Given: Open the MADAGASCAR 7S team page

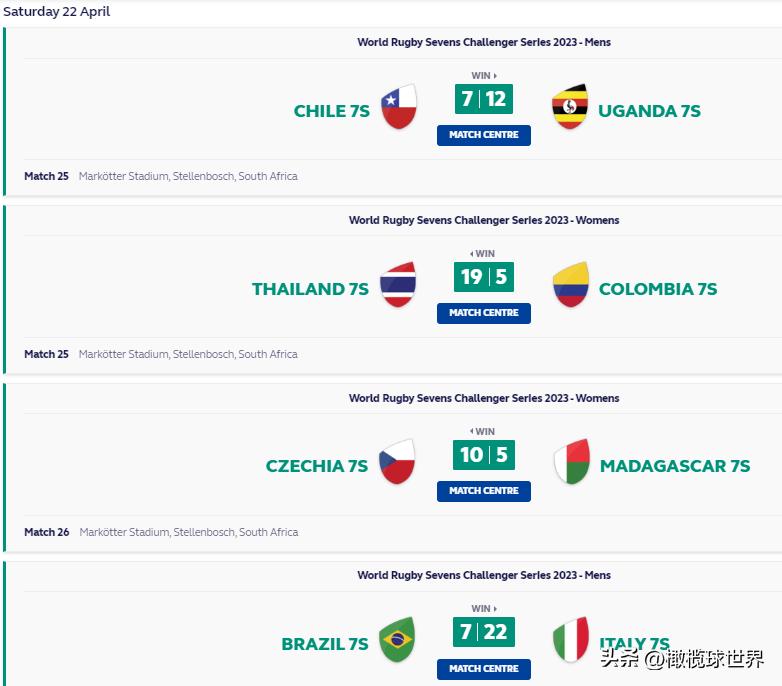Looking at the screenshot, I should tap(675, 466).
